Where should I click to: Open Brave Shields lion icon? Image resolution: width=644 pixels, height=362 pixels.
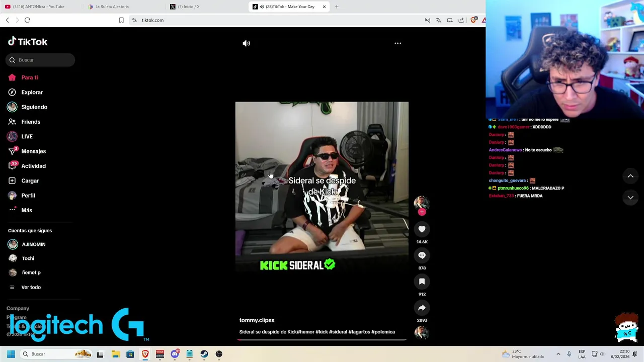pos(473,20)
